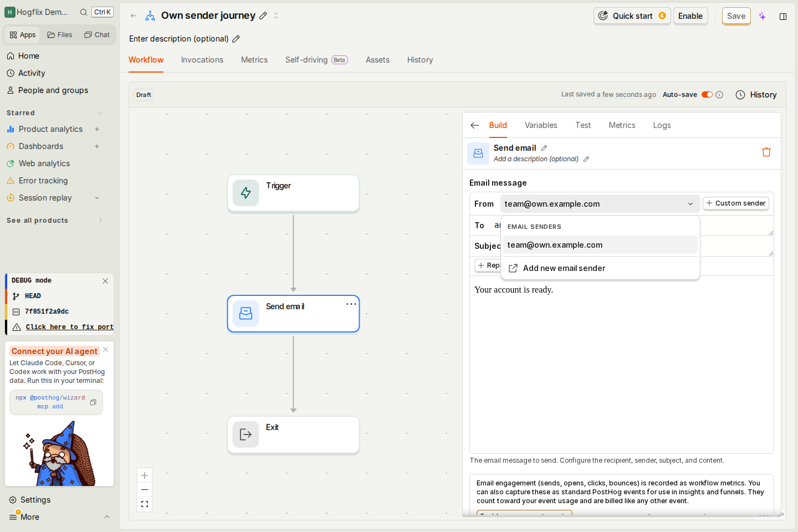Expand the Session replay chevron
Image resolution: width=798 pixels, height=532 pixels.
[x=97, y=198]
